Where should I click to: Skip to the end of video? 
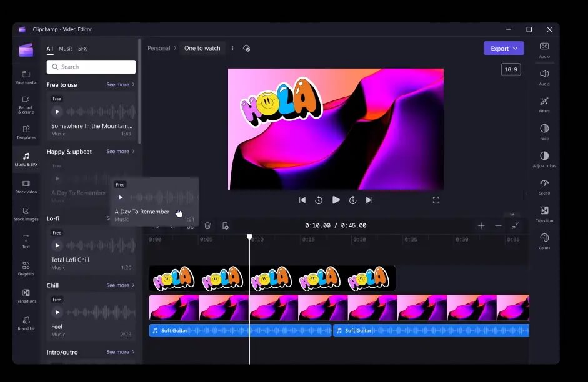369,200
